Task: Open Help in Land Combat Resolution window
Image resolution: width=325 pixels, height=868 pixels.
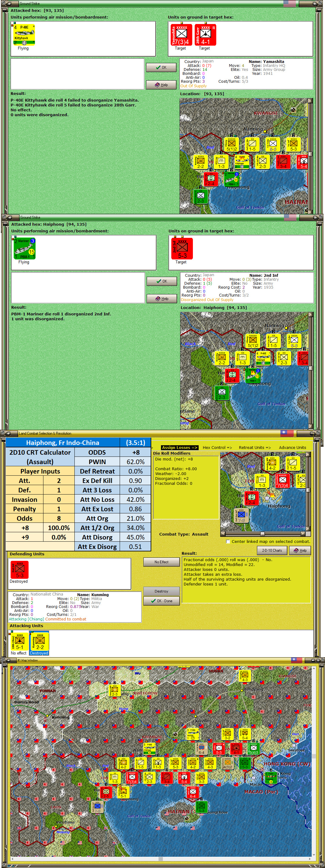Action: click(x=300, y=550)
